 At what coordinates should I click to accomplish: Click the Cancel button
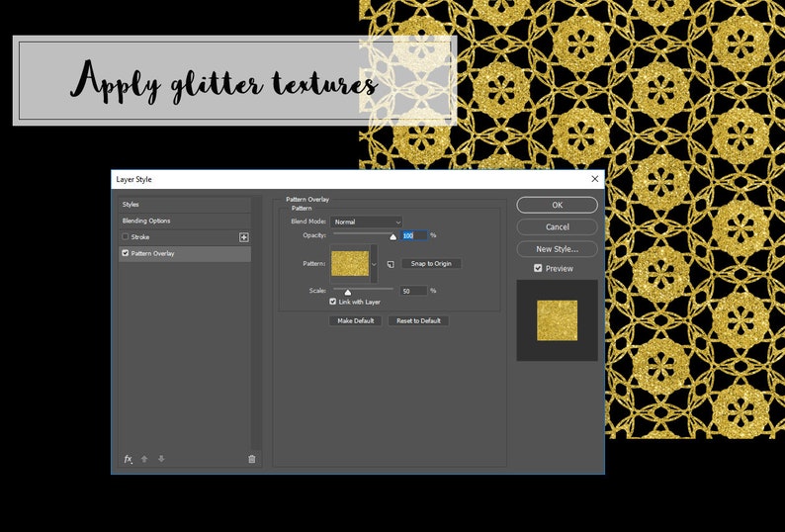pos(558,226)
